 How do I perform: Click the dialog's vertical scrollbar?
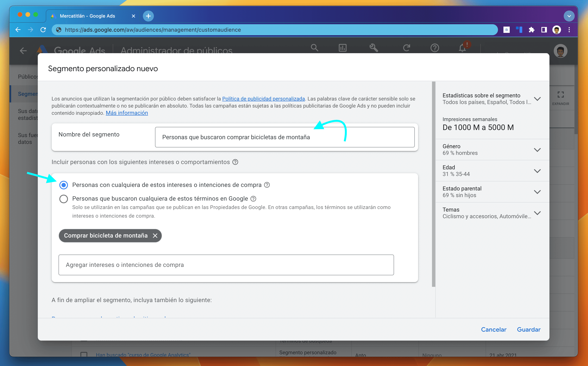(x=433, y=184)
